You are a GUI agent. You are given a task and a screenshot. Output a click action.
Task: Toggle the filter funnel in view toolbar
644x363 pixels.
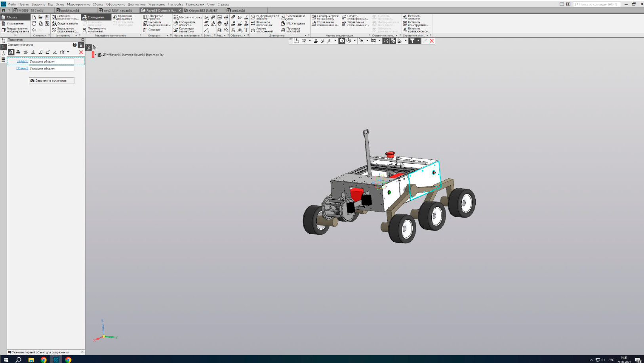[x=412, y=41]
